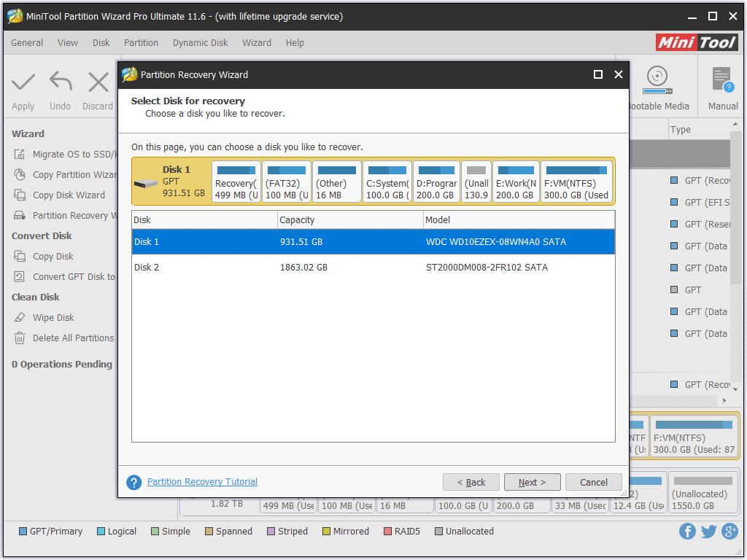The image size is (747, 560).
Task: Open the Help menu
Action: coord(295,43)
